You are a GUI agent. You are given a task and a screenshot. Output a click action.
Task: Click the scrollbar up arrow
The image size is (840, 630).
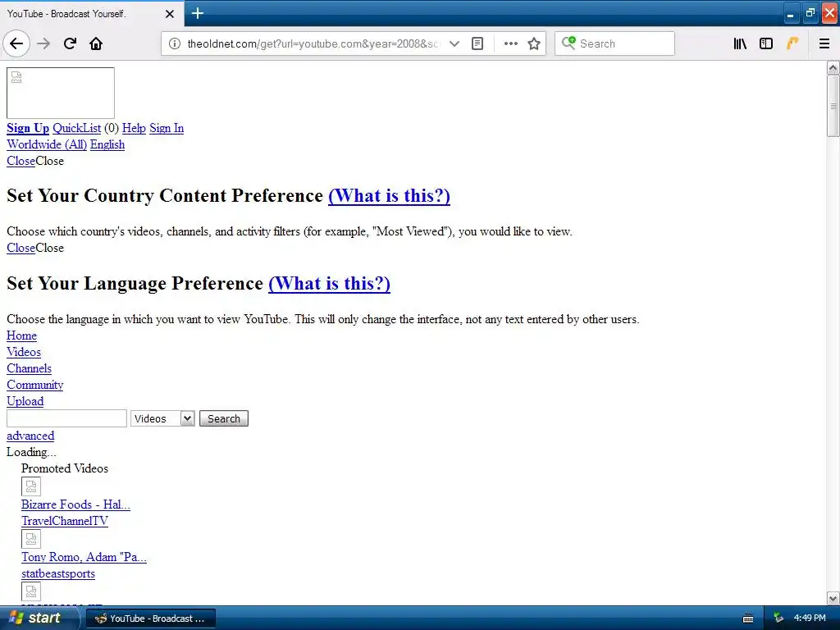tap(833, 68)
